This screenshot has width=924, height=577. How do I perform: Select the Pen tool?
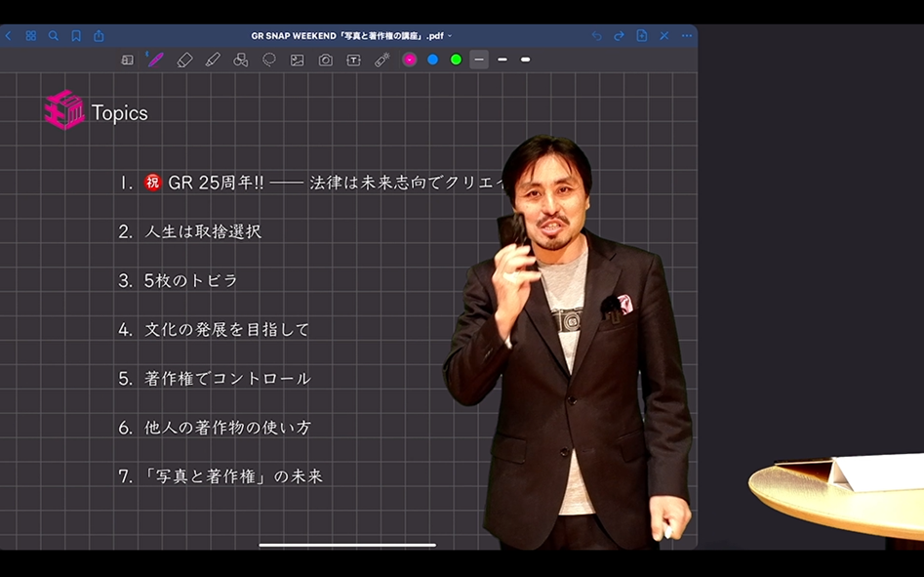click(155, 60)
